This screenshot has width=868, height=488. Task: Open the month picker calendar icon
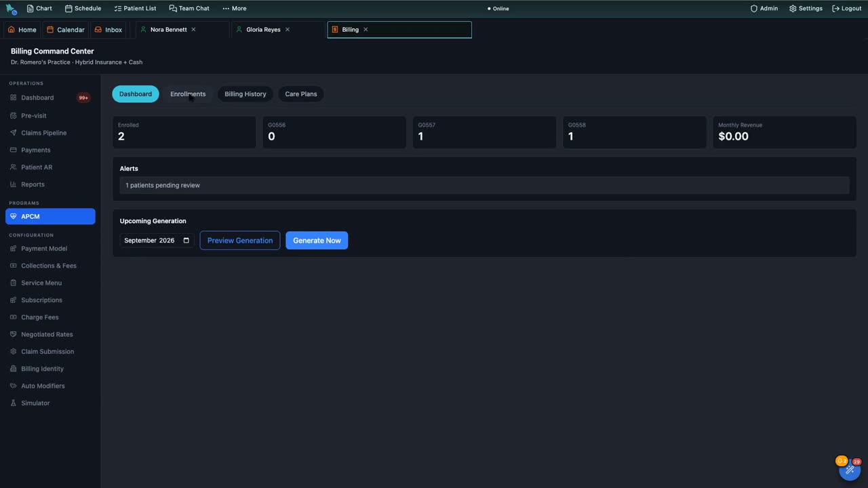coord(186,241)
